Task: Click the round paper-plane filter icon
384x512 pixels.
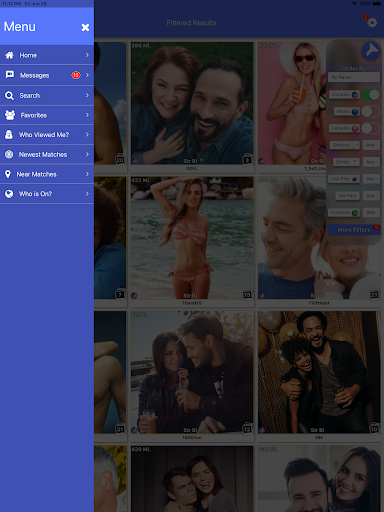Action: (x=371, y=51)
